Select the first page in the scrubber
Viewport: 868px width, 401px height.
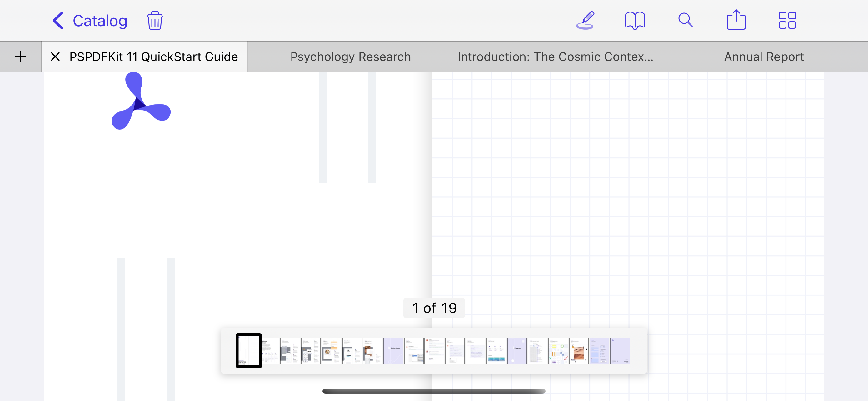[248, 351]
